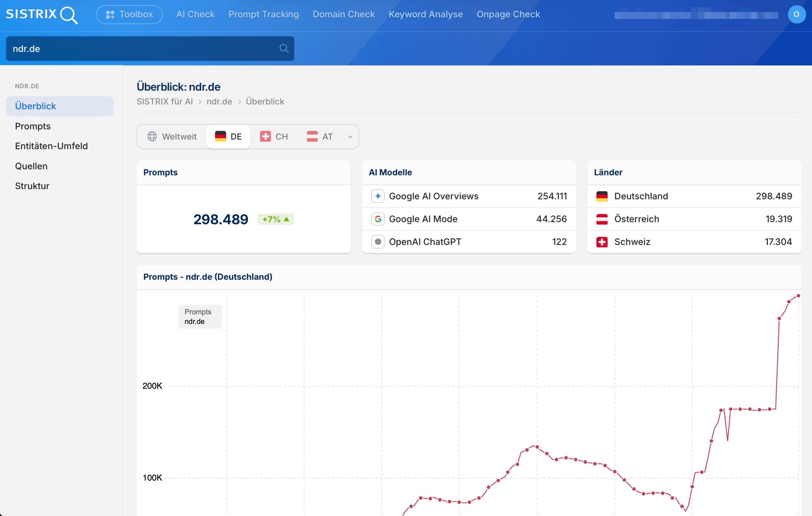812x516 pixels.
Task: Open Prompt Tracking in top navigation
Action: tap(264, 15)
